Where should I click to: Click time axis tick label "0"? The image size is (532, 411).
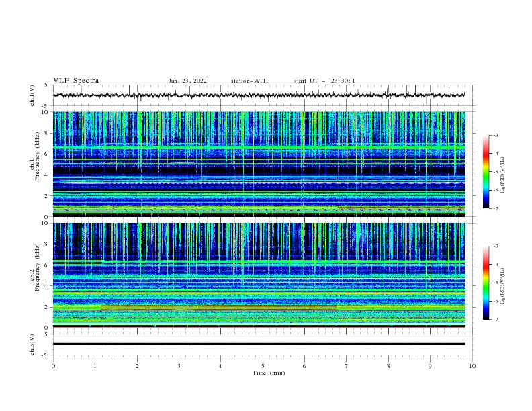click(53, 366)
